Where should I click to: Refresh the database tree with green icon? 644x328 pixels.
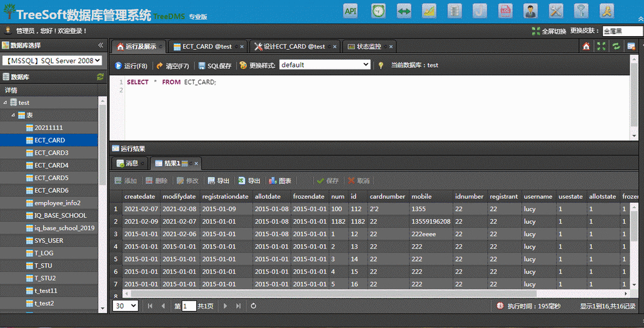point(100,77)
